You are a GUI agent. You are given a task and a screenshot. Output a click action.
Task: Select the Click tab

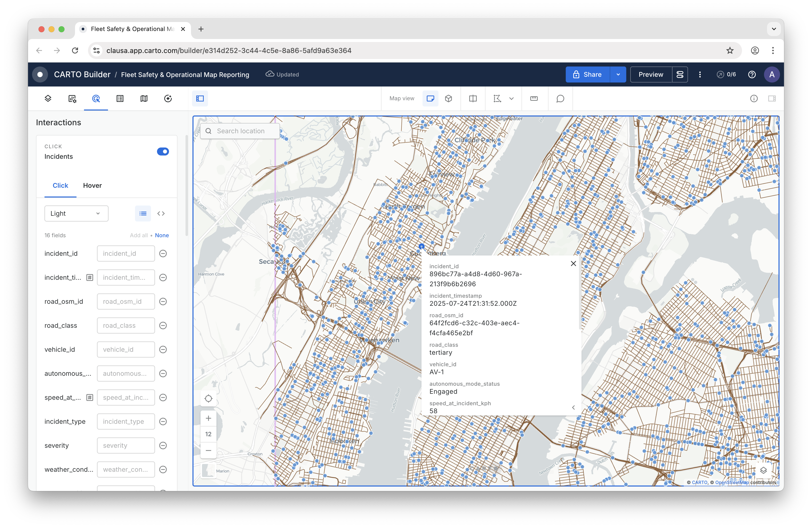pos(60,185)
